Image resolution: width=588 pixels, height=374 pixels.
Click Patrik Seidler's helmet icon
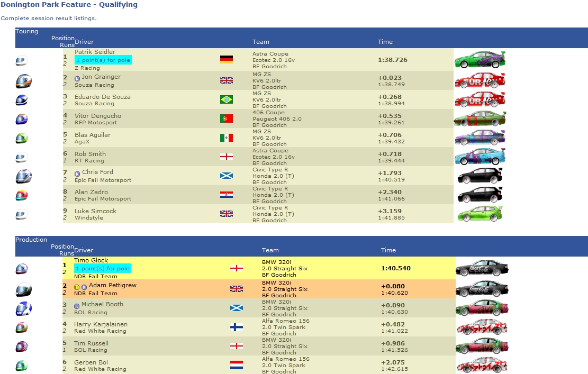point(21,60)
